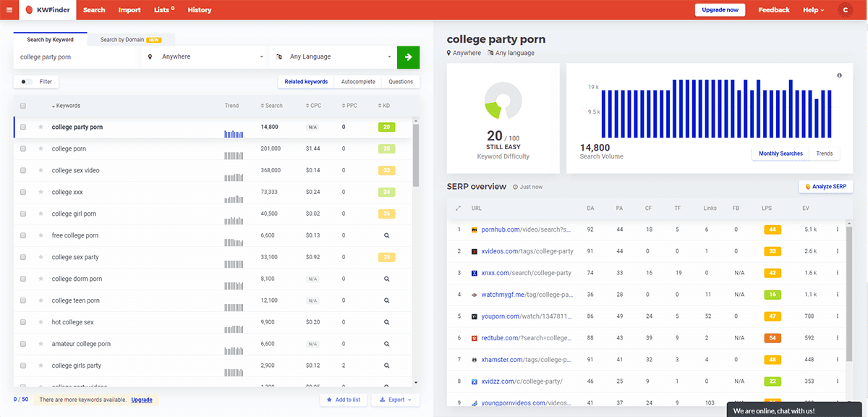
Task: Open Lists in the top navigation
Action: click(163, 10)
